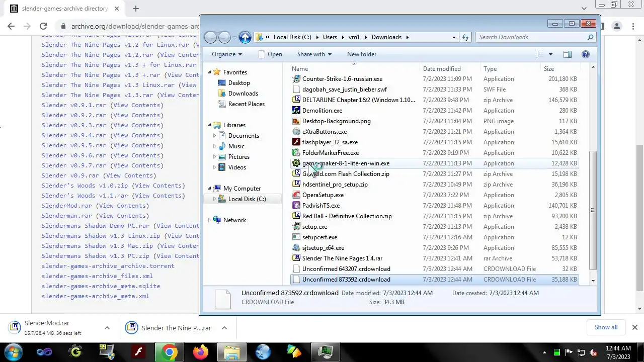644x362 pixels.
Task: Select Local Disk (C:) in the navigation pane
Action: coord(247,199)
